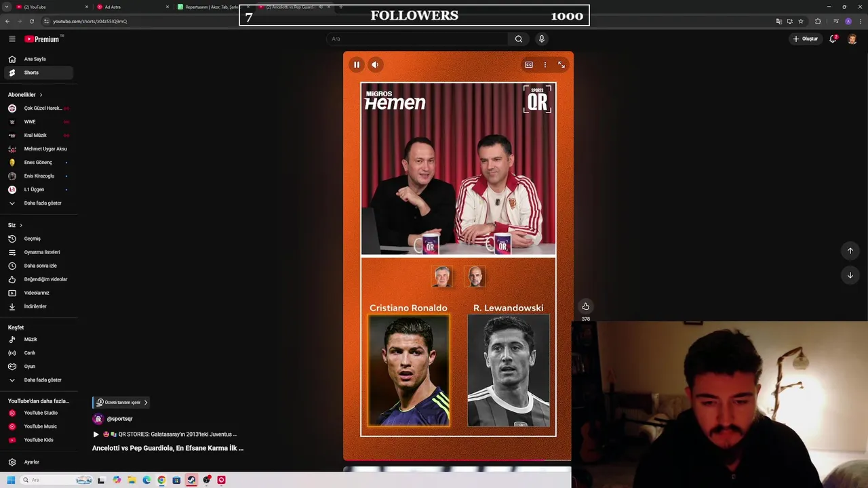The width and height of the screenshot is (868, 488).
Task: Open Canlı live section
Action: point(39,353)
